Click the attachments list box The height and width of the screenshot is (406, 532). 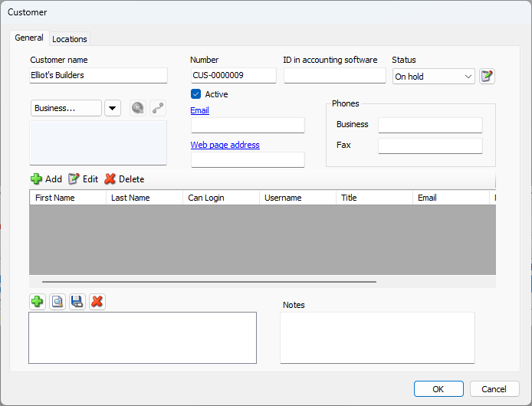pos(143,338)
